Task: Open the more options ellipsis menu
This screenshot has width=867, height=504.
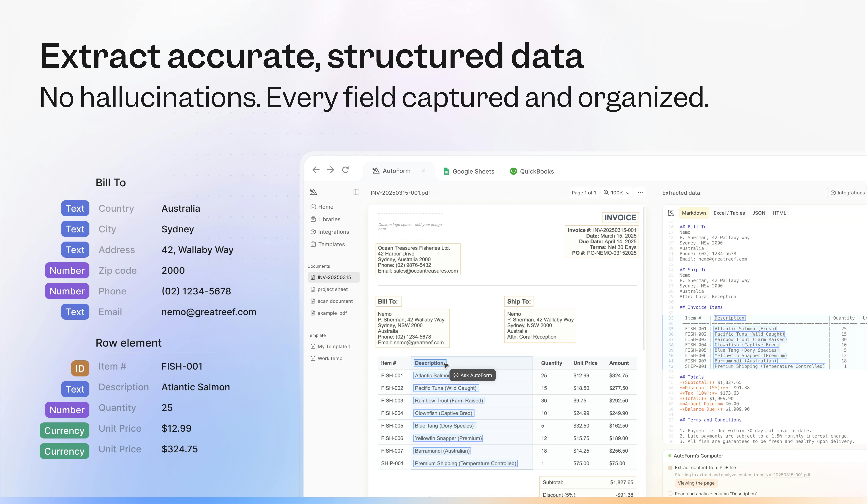Action: point(640,193)
